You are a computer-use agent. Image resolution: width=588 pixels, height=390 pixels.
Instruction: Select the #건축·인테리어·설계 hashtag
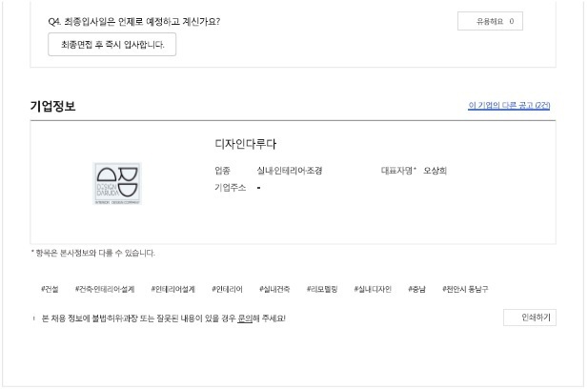coord(105,289)
